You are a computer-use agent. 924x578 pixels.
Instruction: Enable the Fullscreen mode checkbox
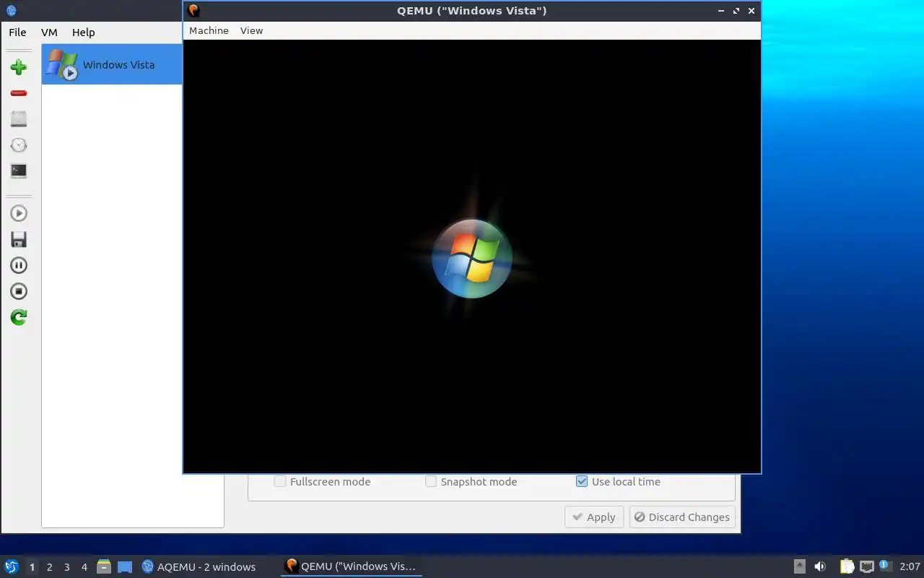point(280,481)
